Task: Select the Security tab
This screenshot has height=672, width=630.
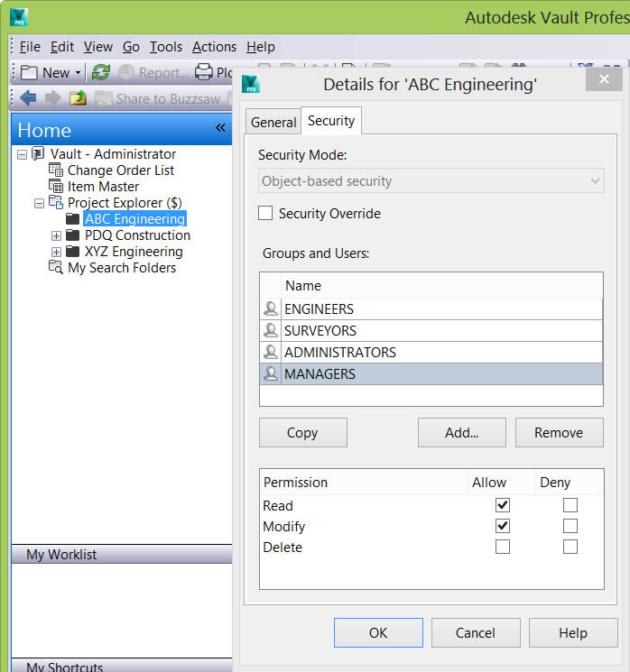Action: 331,121
